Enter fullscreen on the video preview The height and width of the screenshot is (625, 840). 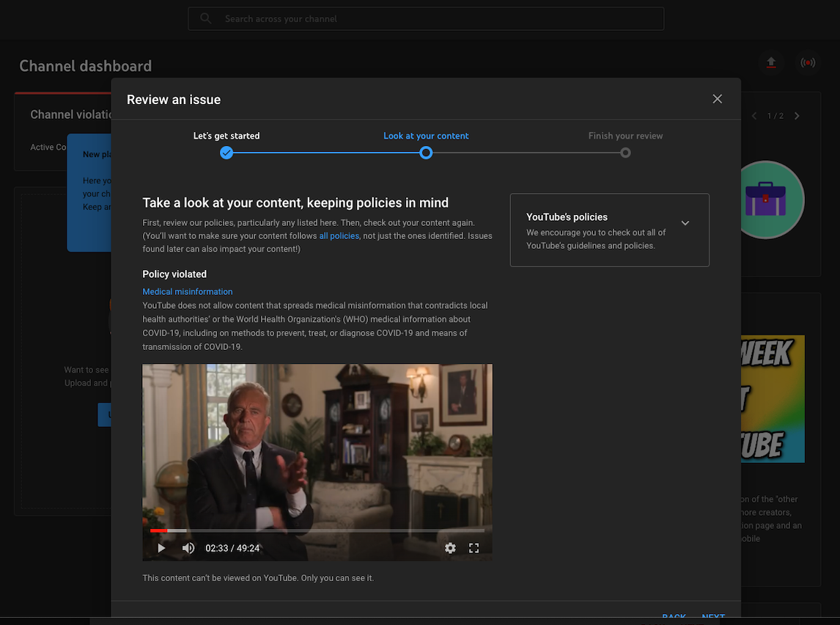(x=474, y=548)
